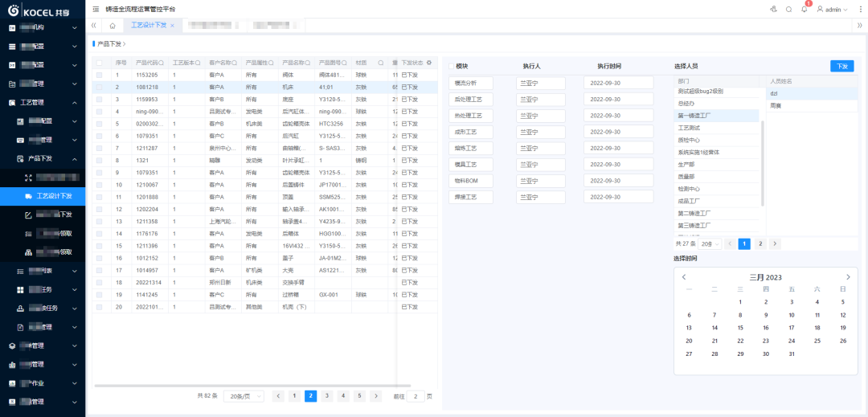The image size is (868, 417).
Task: Filter by 客户名称 search icon
Action: [235, 63]
